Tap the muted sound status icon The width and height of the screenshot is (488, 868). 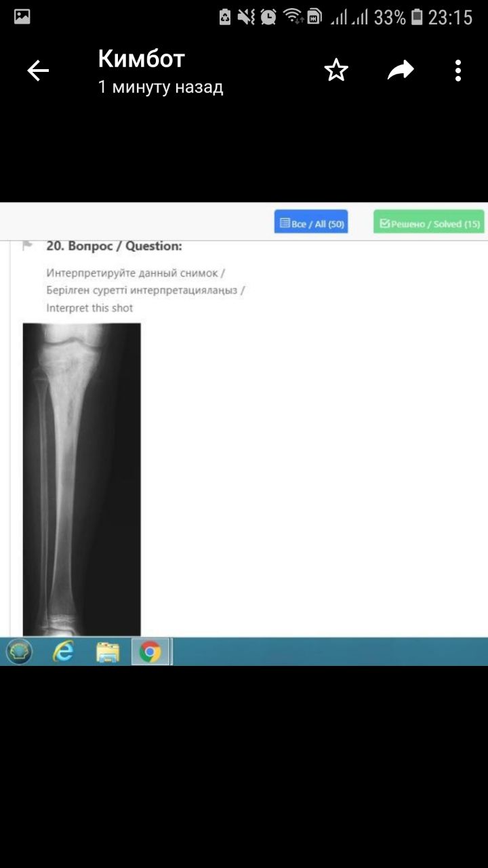[x=247, y=17]
